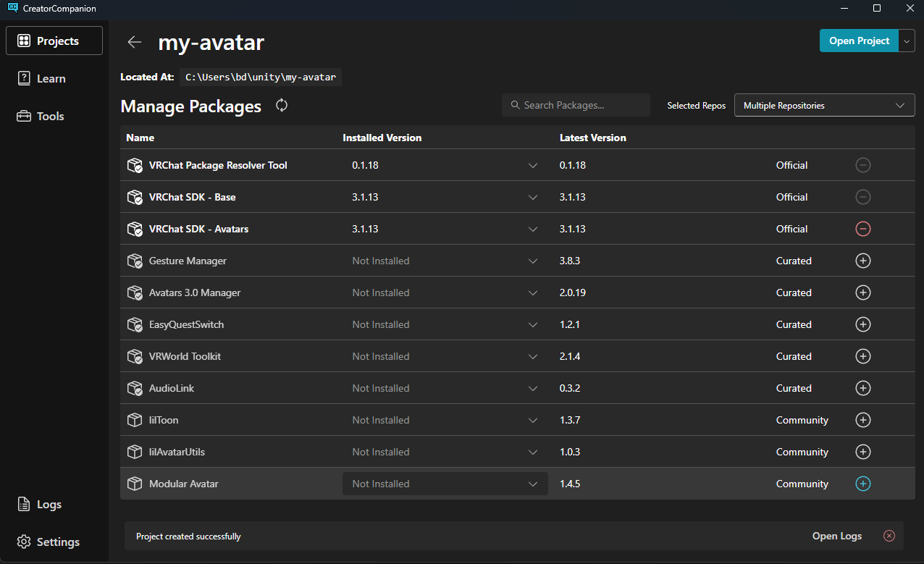This screenshot has width=924, height=564.
Task: Click the Search Packages field
Action: [x=576, y=105]
